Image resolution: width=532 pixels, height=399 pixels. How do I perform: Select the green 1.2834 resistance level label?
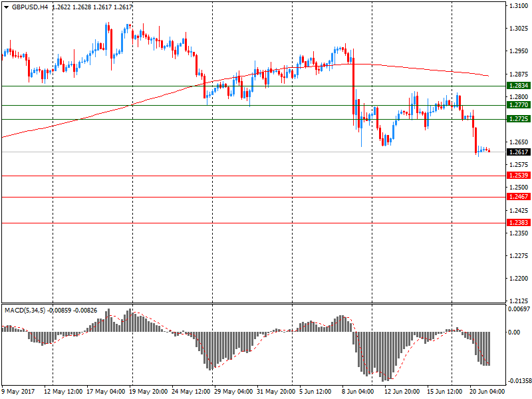coord(518,86)
